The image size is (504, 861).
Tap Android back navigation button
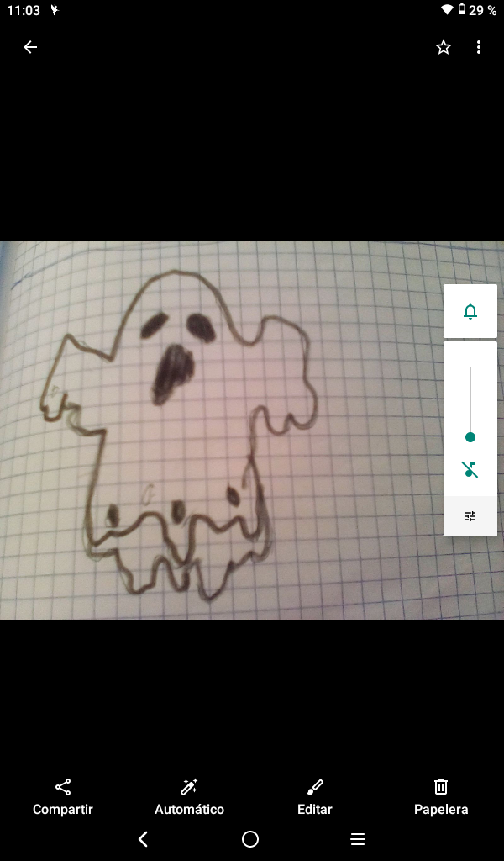point(143,839)
